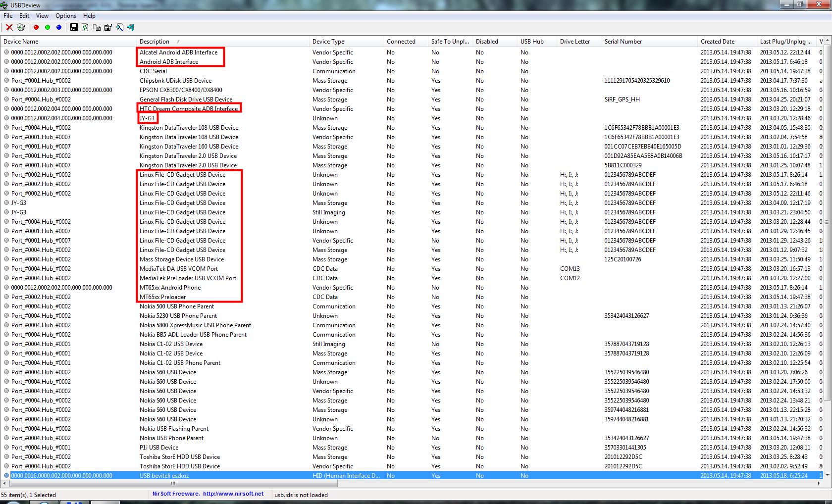
Task: Select the MediaTek PreLoader USB VCOM Port row
Action: (x=412, y=278)
